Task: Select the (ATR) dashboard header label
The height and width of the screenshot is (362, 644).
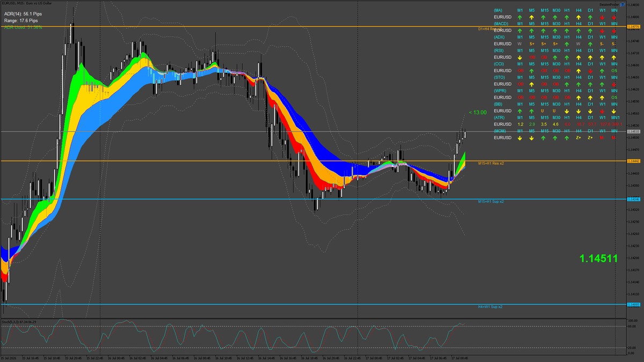Action: click(499, 117)
